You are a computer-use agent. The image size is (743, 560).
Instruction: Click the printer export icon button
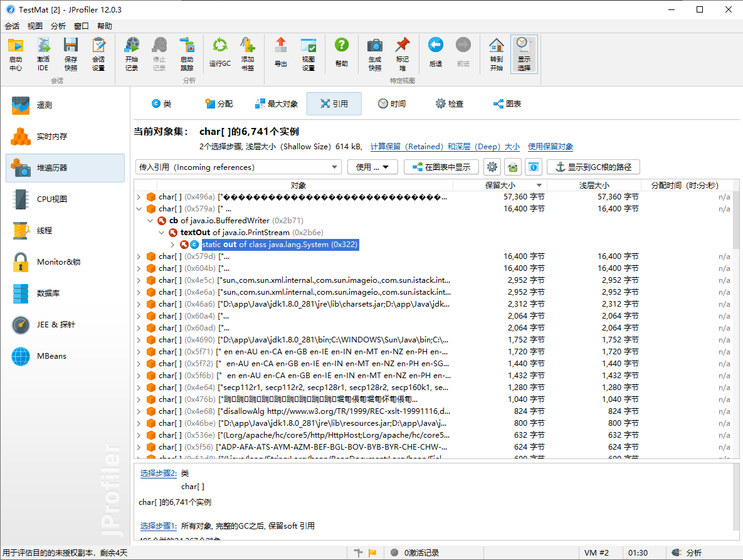coord(512,167)
